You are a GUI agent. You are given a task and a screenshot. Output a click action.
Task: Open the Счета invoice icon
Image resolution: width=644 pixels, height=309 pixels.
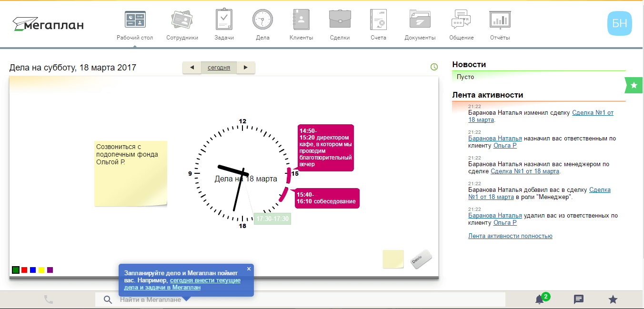(378, 20)
